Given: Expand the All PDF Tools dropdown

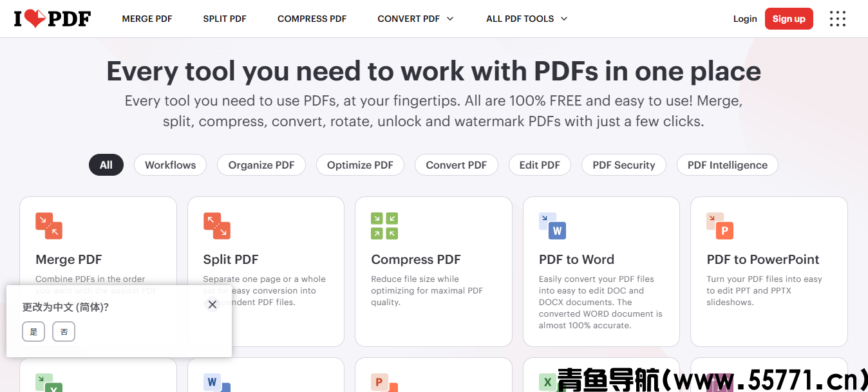Looking at the screenshot, I should [527, 19].
